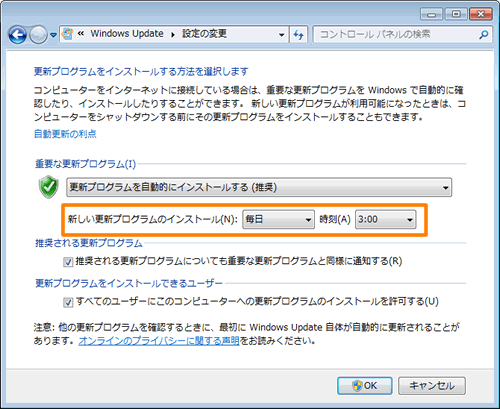Click the 設定の変更 breadcrumb
Screen dimensions: 500x409
[x=204, y=34]
